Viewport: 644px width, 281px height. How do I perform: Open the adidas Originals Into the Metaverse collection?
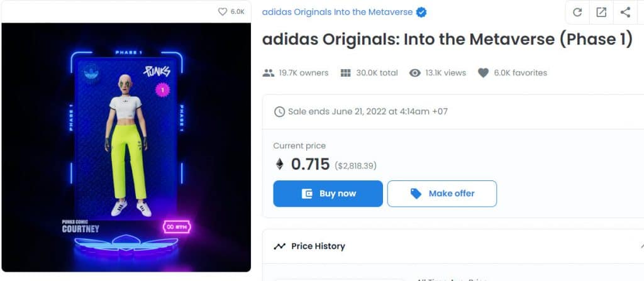tap(337, 12)
